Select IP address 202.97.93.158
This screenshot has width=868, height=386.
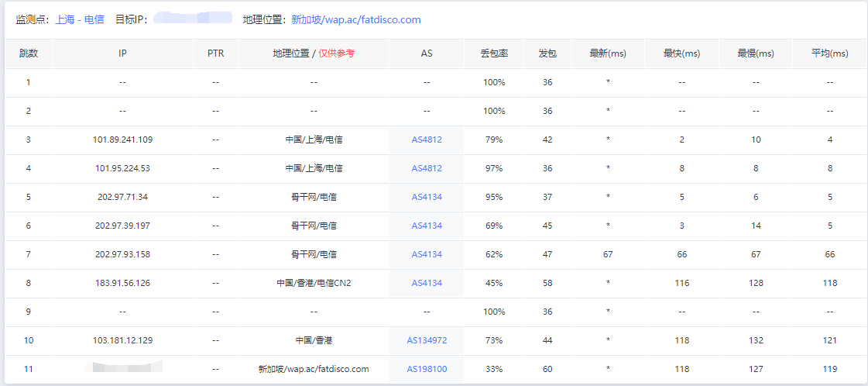[123, 255]
